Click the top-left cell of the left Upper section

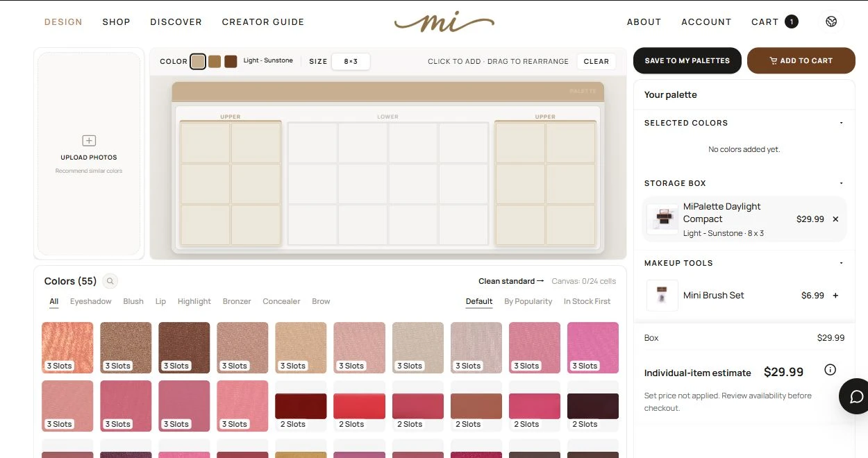pos(206,143)
